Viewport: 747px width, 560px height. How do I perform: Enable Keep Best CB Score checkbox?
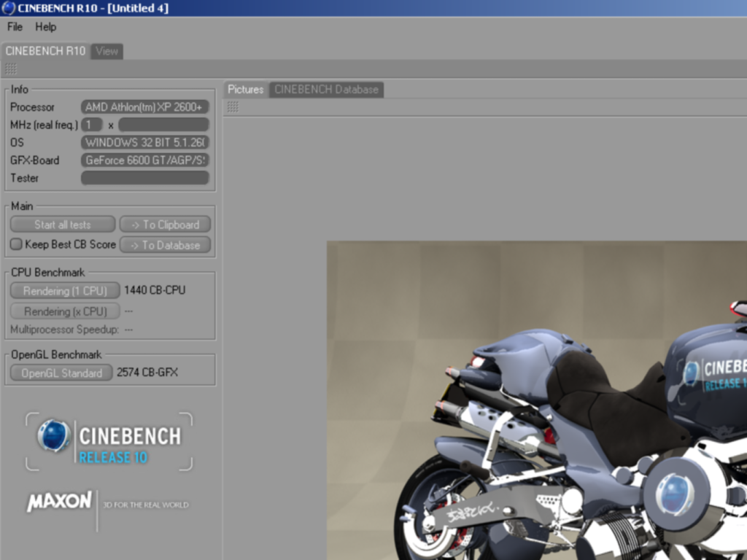tap(16, 244)
